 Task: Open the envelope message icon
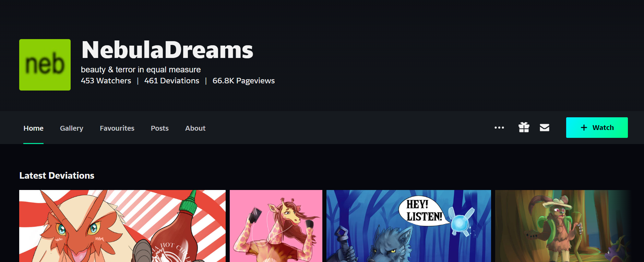[545, 128]
